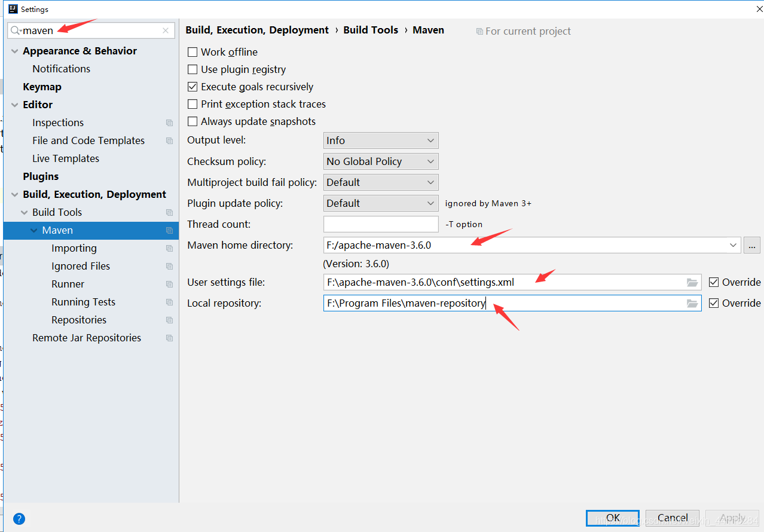Open the Maven Repositories settings
The image size is (764, 532).
pyautogui.click(x=79, y=320)
